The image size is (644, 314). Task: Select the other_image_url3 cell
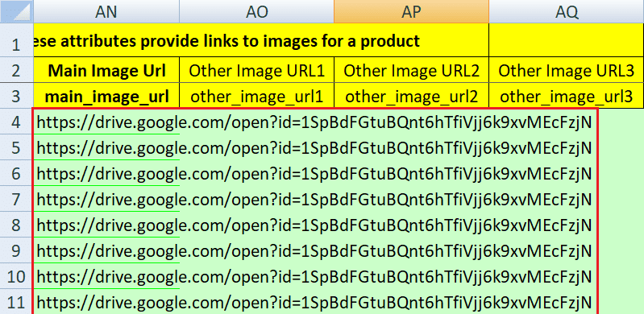click(x=567, y=96)
